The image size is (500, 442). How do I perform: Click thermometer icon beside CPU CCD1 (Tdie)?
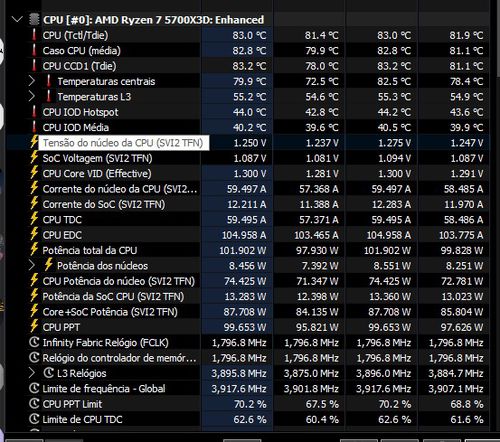(34, 66)
